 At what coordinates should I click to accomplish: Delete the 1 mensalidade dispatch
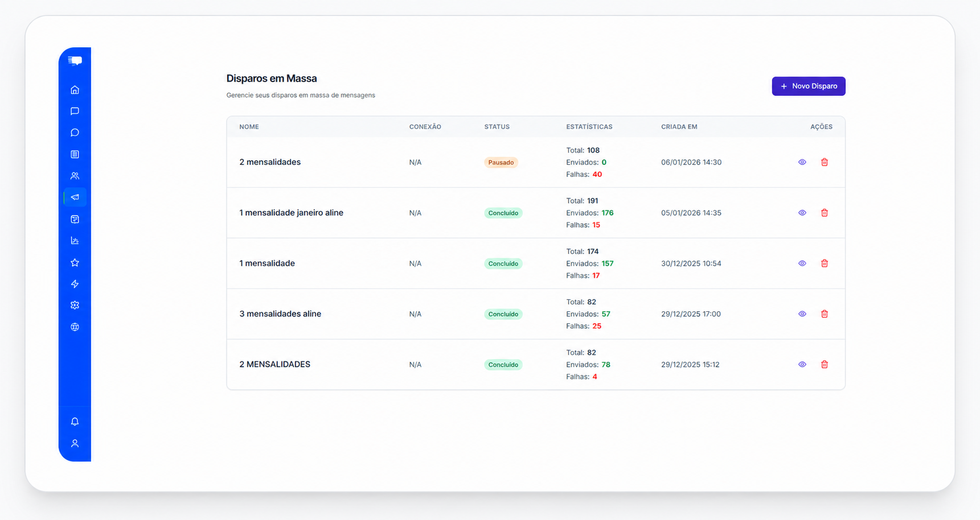point(824,263)
